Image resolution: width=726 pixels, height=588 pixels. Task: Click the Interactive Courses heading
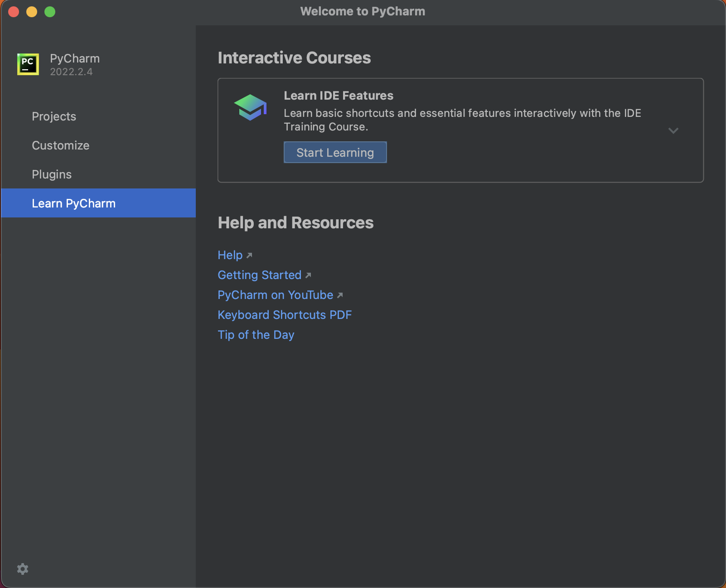click(295, 58)
